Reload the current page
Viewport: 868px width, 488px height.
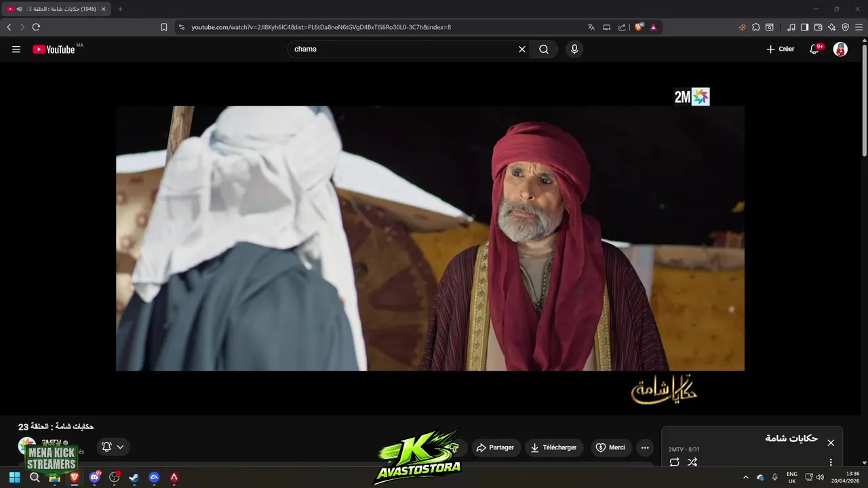point(36,27)
